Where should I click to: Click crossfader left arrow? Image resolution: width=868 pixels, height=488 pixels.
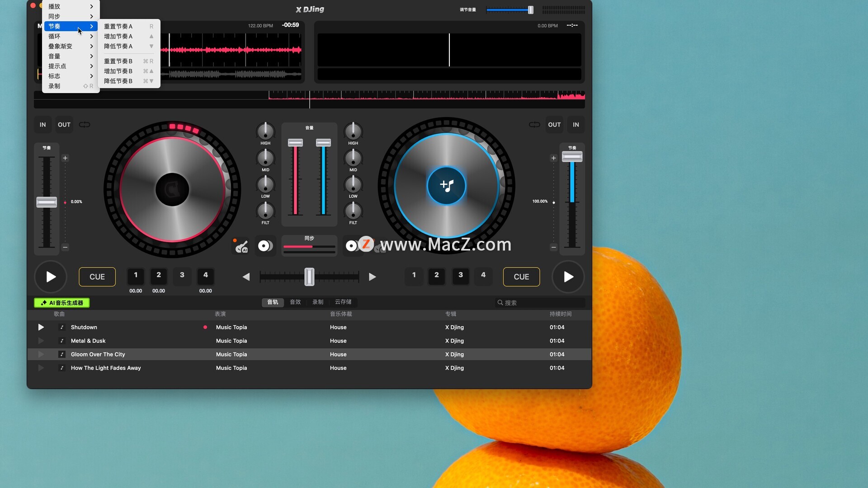tap(246, 277)
